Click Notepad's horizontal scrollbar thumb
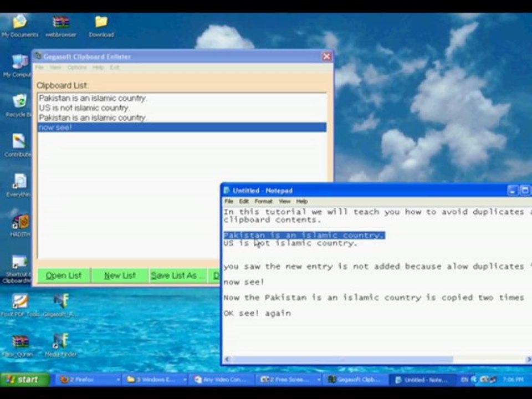This screenshot has height=399, width=532. pos(342,359)
